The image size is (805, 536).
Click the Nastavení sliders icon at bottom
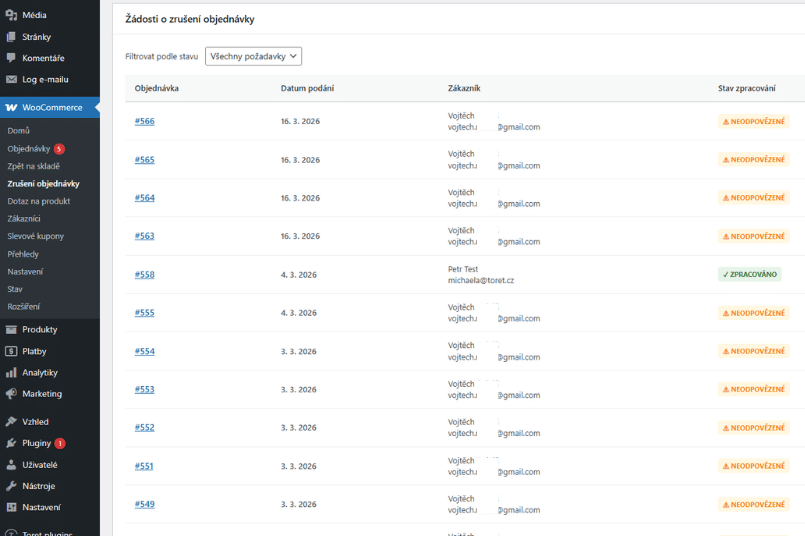[11, 507]
